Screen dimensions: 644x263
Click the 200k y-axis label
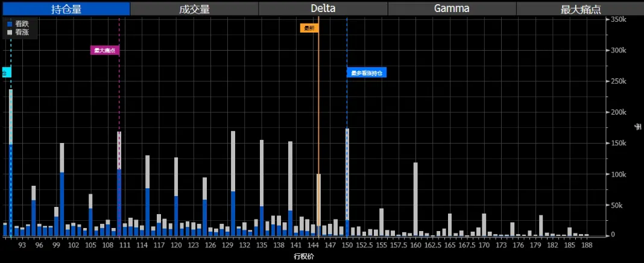pyautogui.click(x=619, y=112)
